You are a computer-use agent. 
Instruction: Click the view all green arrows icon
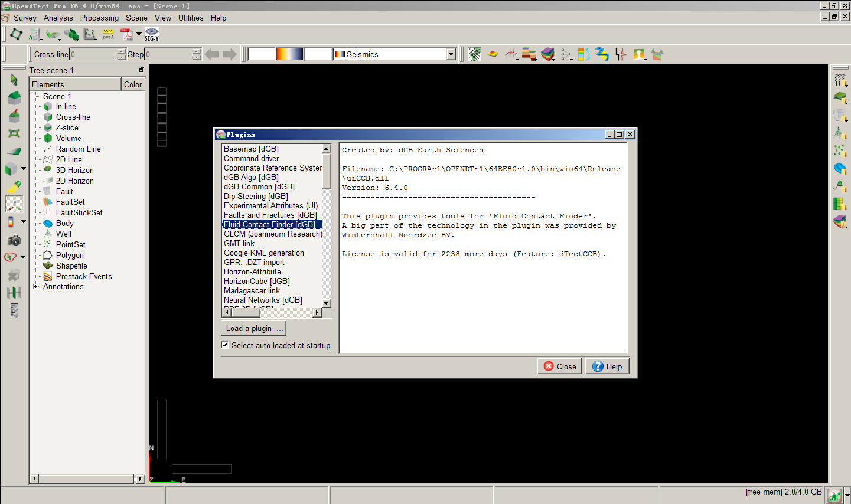[14, 133]
